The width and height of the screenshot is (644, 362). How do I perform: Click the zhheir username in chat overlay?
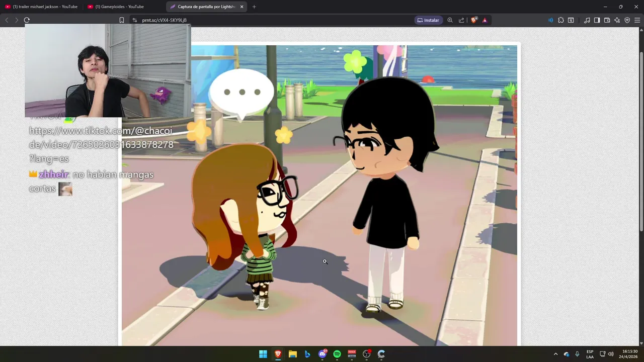click(x=53, y=174)
